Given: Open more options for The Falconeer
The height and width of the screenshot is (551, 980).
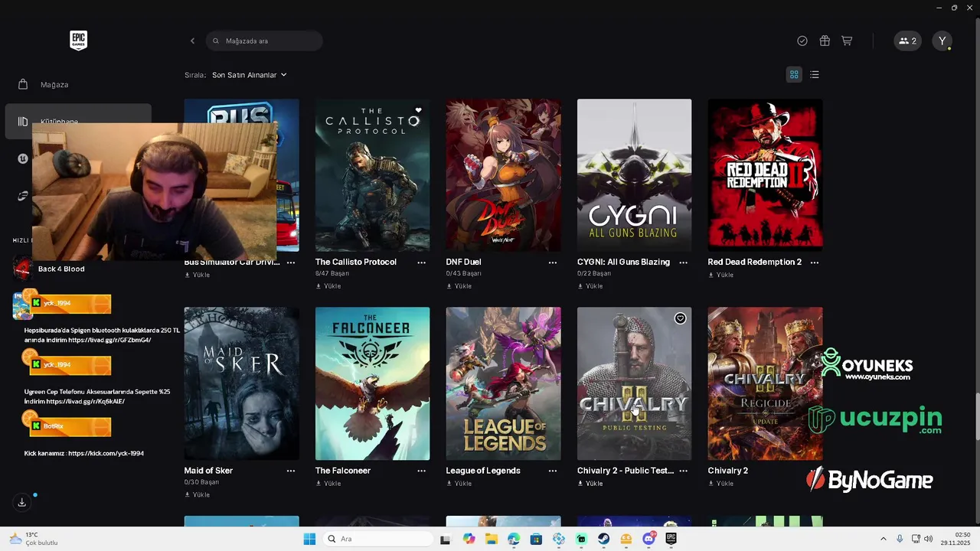Looking at the screenshot, I should tap(422, 471).
